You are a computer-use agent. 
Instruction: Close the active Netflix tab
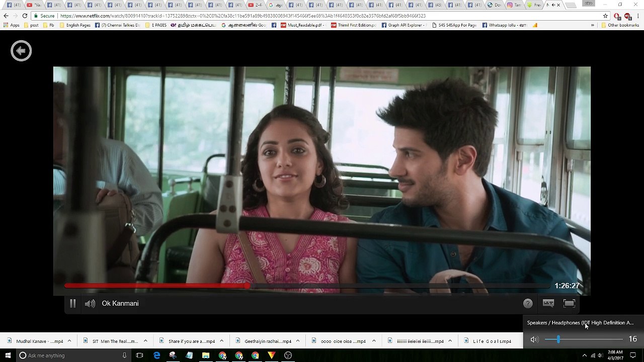[558, 5]
